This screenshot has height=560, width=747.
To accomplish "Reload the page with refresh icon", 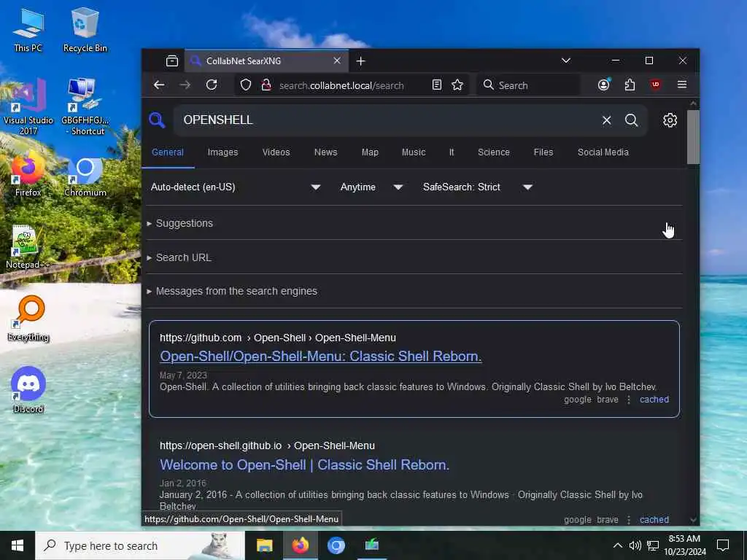I will [212, 85].
